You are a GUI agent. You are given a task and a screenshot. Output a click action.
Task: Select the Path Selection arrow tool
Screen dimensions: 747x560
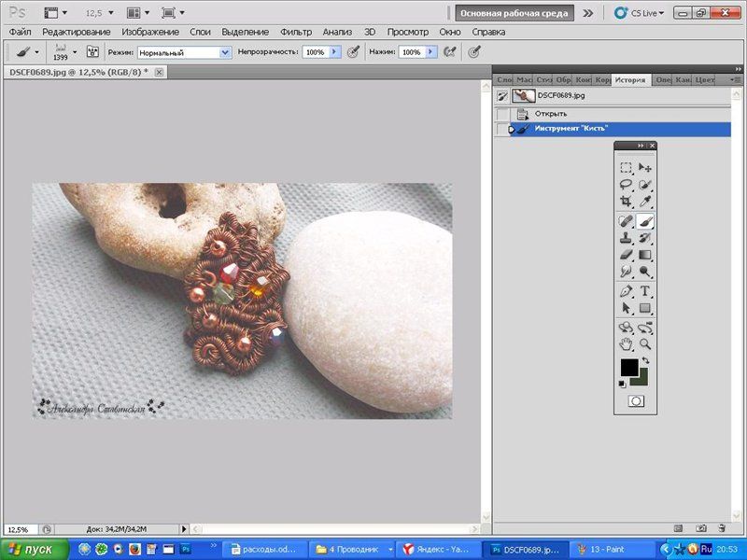coord(626,308)
